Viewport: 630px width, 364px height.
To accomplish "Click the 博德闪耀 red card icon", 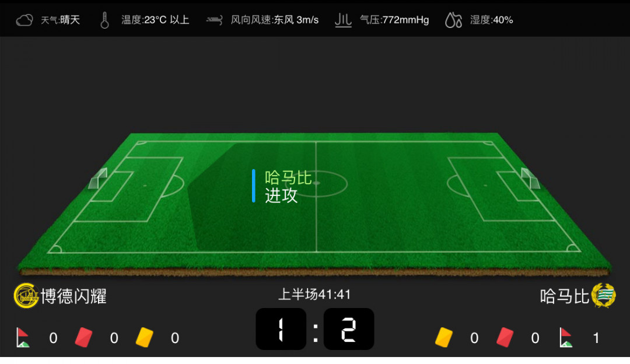I will 83,338.
